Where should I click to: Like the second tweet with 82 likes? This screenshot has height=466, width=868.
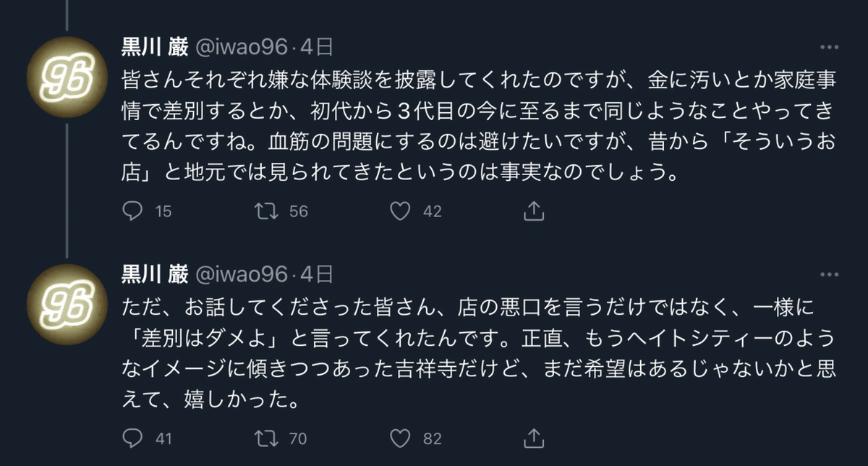400,439
